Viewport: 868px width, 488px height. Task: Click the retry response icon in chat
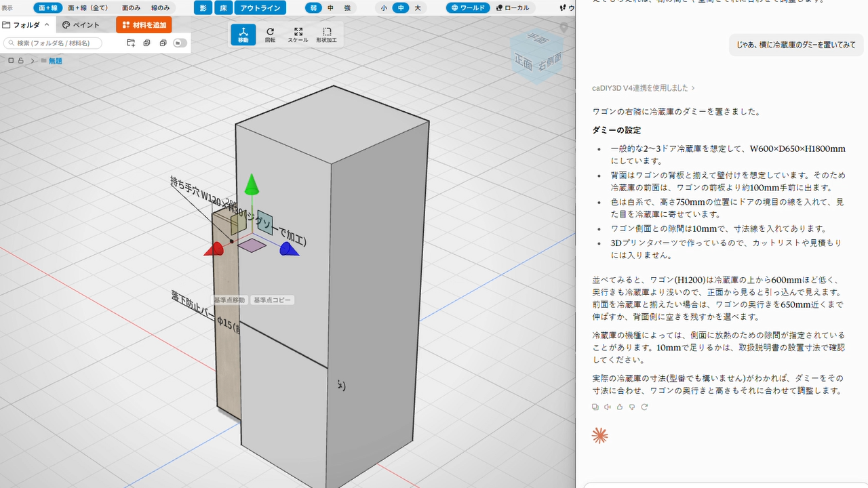pyautogui.click(x=644, y=407)
